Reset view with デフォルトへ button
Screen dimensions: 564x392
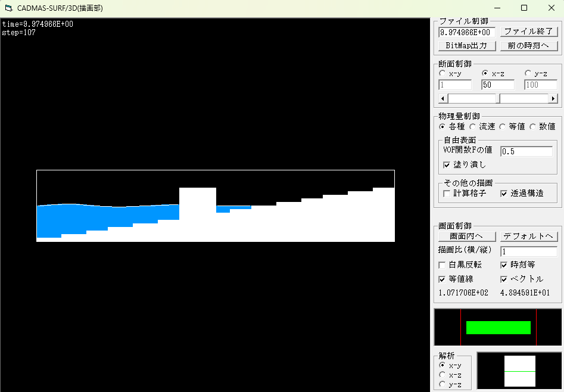point(528,236)
